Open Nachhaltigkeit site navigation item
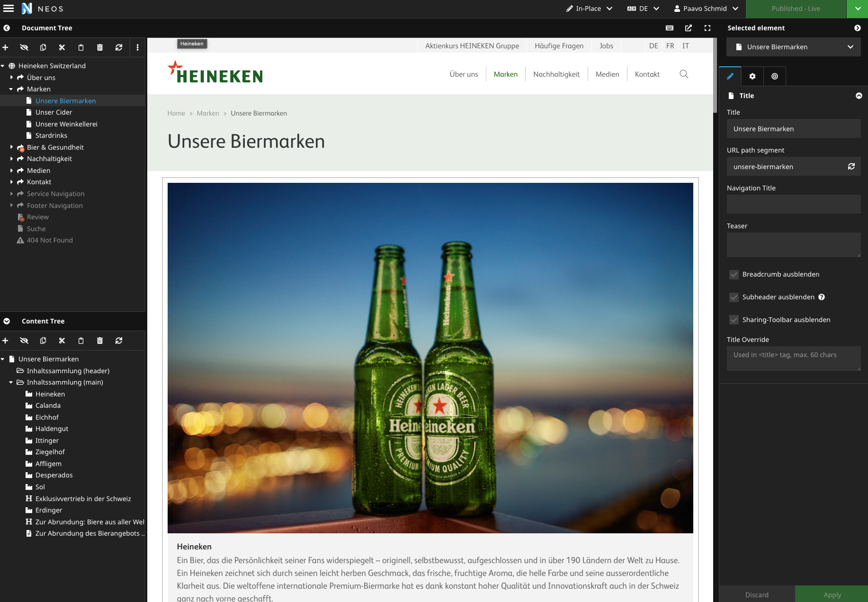Image resolution: width=868 pixels, height=602 pixels. (556, 74)
